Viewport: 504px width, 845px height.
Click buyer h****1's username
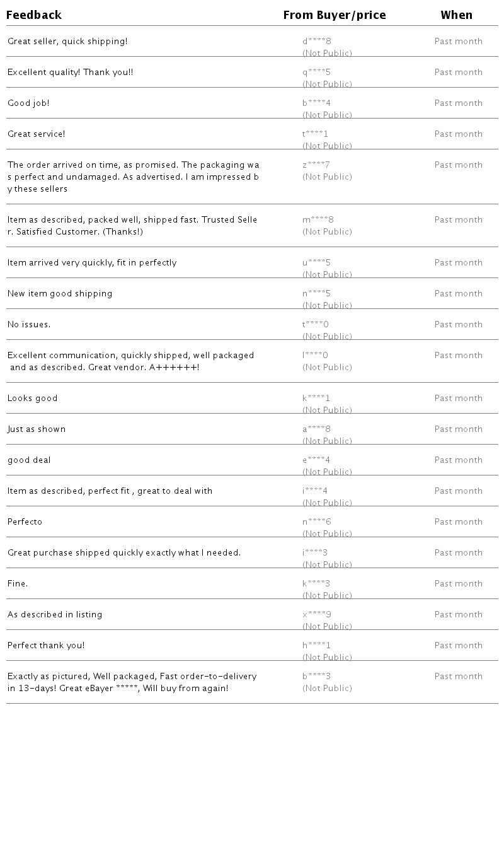[316, 646]
